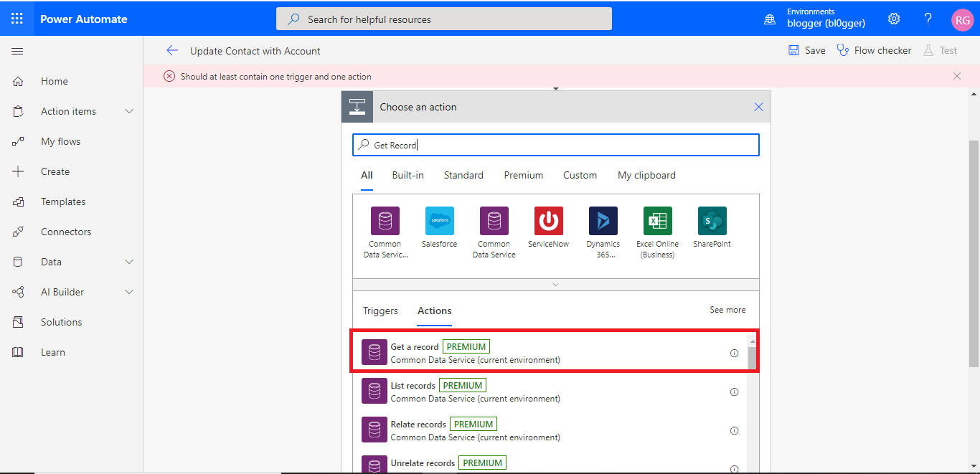Switch to the All filter tab

[367, 175]
